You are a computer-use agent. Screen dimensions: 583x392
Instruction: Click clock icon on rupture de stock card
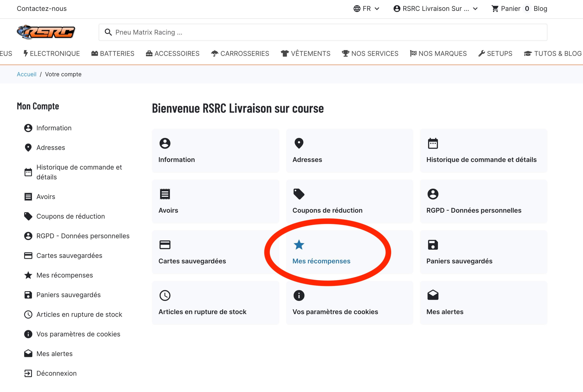165,295
